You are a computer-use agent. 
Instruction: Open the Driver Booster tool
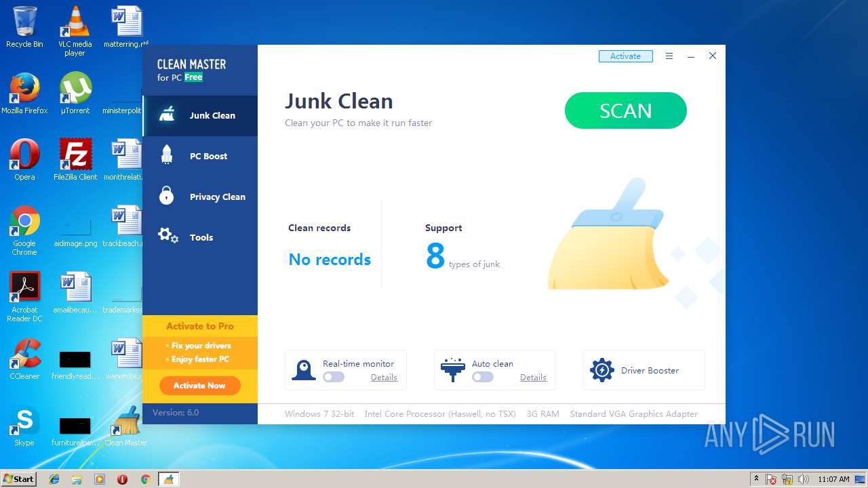(644, 370)
